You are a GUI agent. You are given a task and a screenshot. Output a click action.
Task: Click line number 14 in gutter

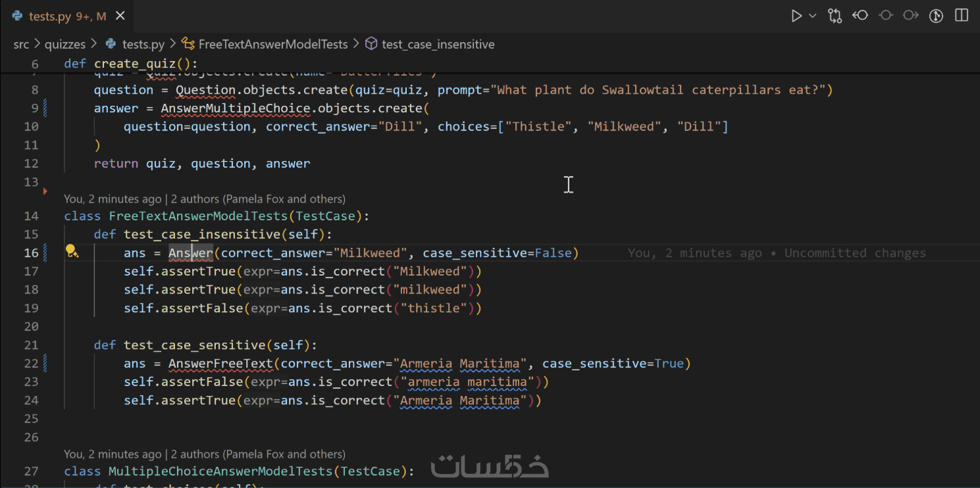(31, 216)
